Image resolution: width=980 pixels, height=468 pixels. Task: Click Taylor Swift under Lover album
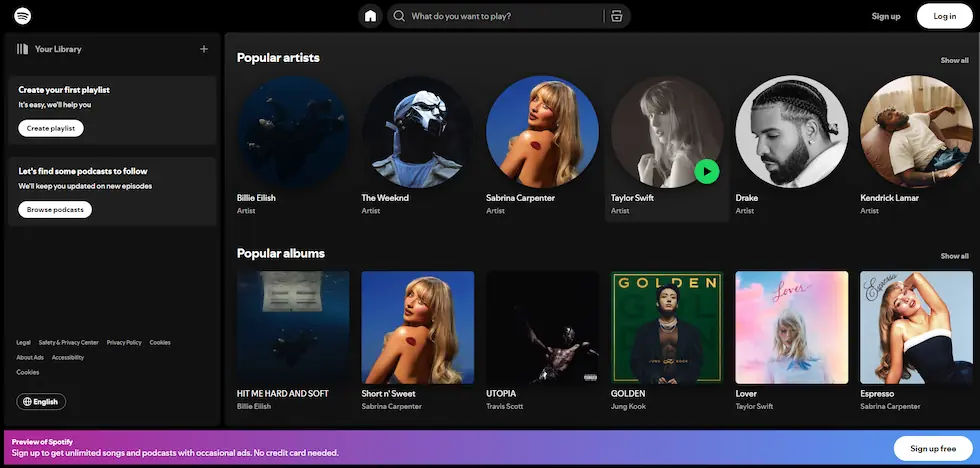(x=754, y=406)
